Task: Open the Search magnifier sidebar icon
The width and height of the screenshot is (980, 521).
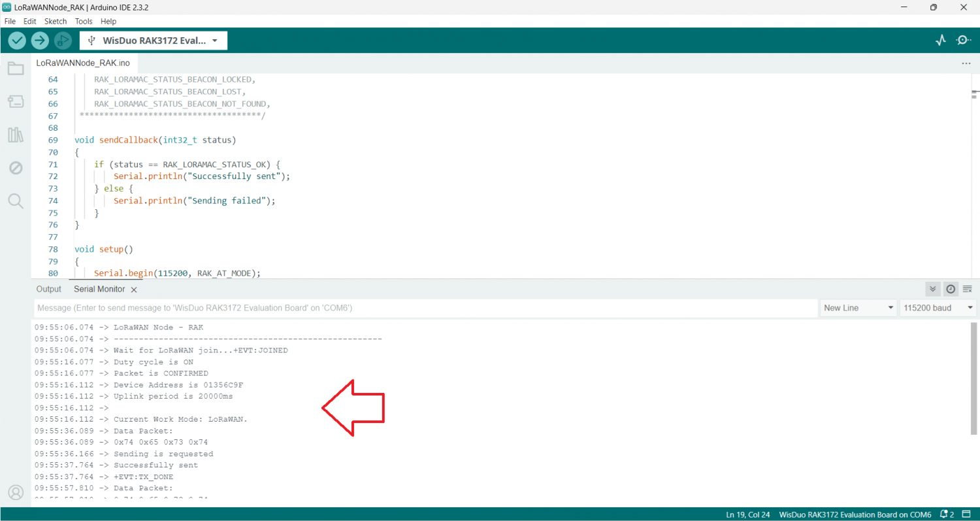Action: pos(16,201)
